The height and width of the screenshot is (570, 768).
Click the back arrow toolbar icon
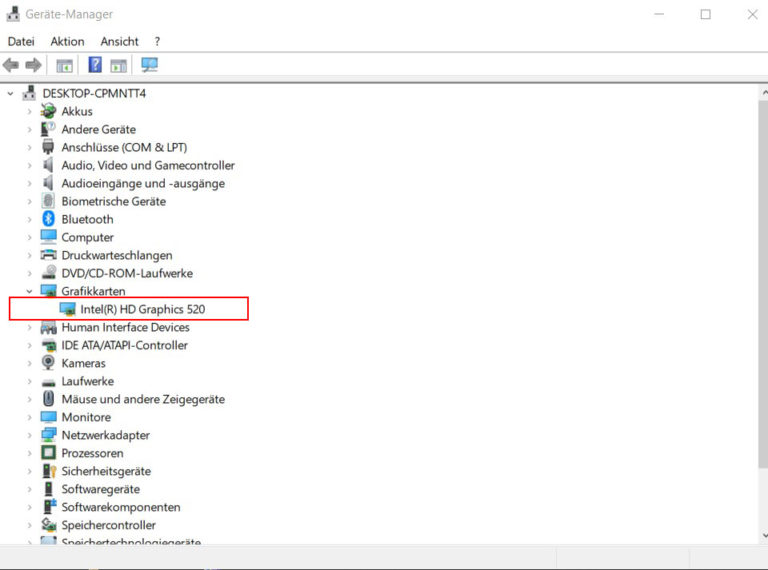click(11, 65)
